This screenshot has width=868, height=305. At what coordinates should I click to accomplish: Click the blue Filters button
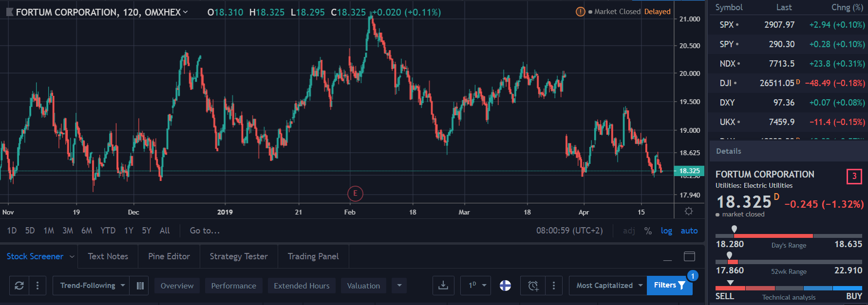pyautogui.click(x=669, y=286)
